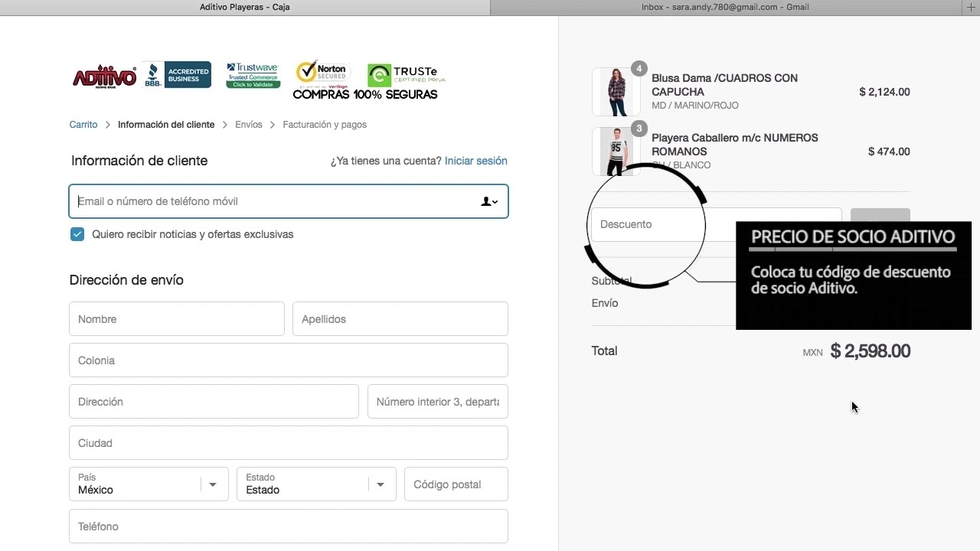Screen dimensions: 980x551
Task: Click the BBB Accredited Business badge
Action: point(177,75)
